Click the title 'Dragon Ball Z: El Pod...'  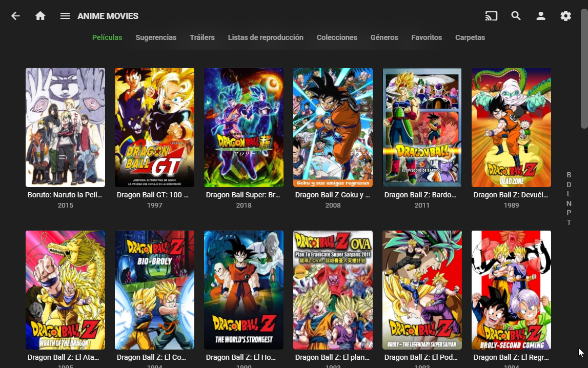tap(421, 358)
